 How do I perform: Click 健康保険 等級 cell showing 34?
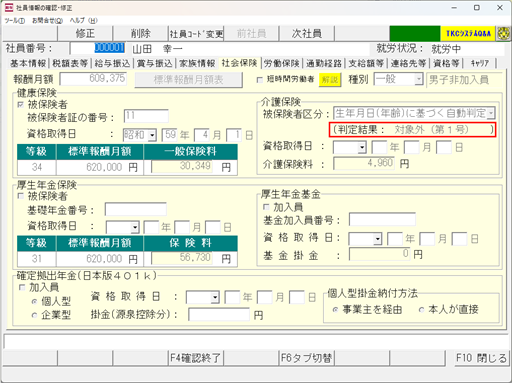[37, 167]
